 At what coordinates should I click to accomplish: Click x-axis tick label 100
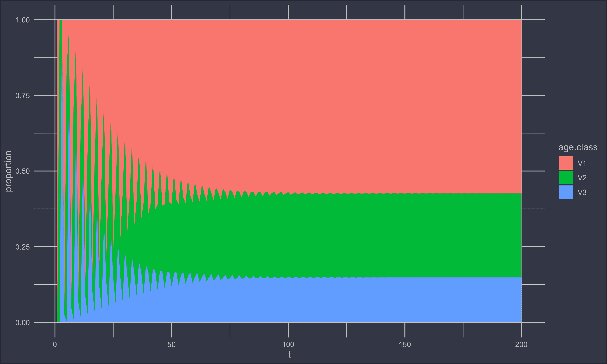pyautogui.click(x=288, y=344)
